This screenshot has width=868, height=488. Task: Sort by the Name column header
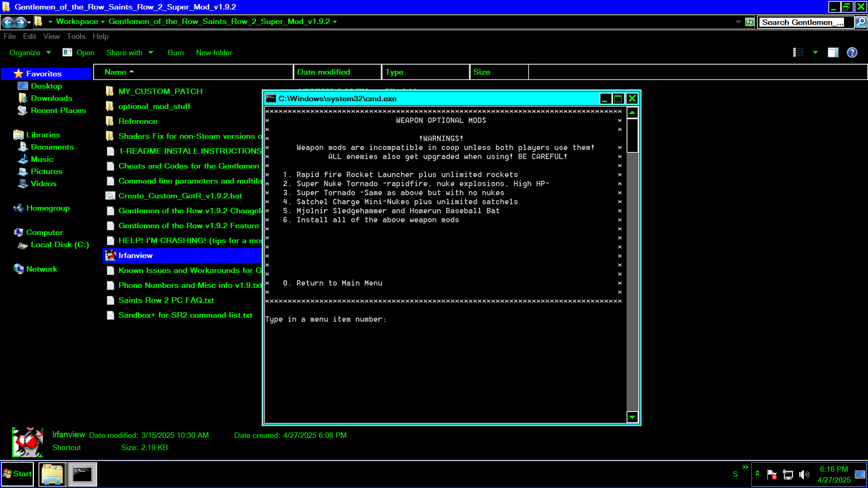pyautogui.click(x=193, y=72)
